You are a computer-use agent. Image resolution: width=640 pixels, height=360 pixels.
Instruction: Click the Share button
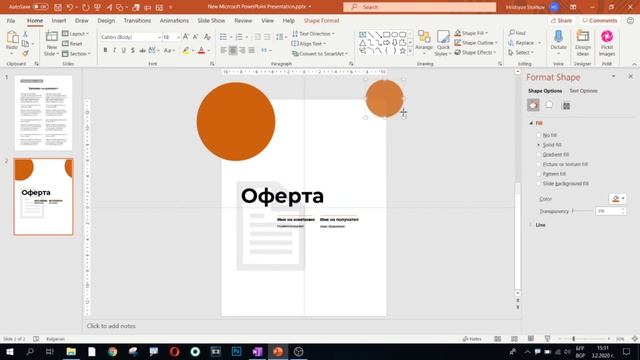click(561, 20)
